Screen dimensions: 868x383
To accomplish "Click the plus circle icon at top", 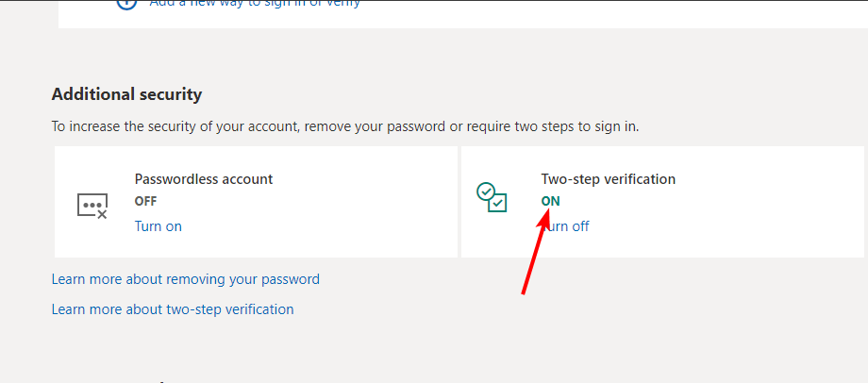I will click(x=126, y=4).
